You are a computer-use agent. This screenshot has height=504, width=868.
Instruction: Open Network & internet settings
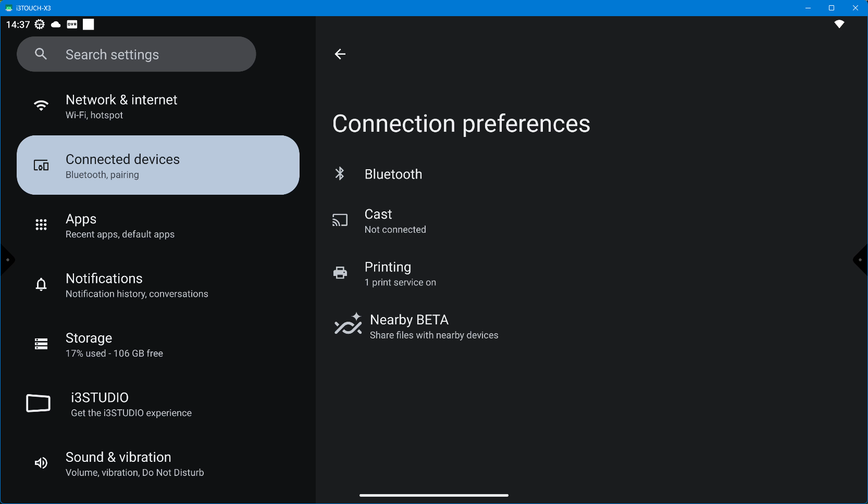coord(121,106)
